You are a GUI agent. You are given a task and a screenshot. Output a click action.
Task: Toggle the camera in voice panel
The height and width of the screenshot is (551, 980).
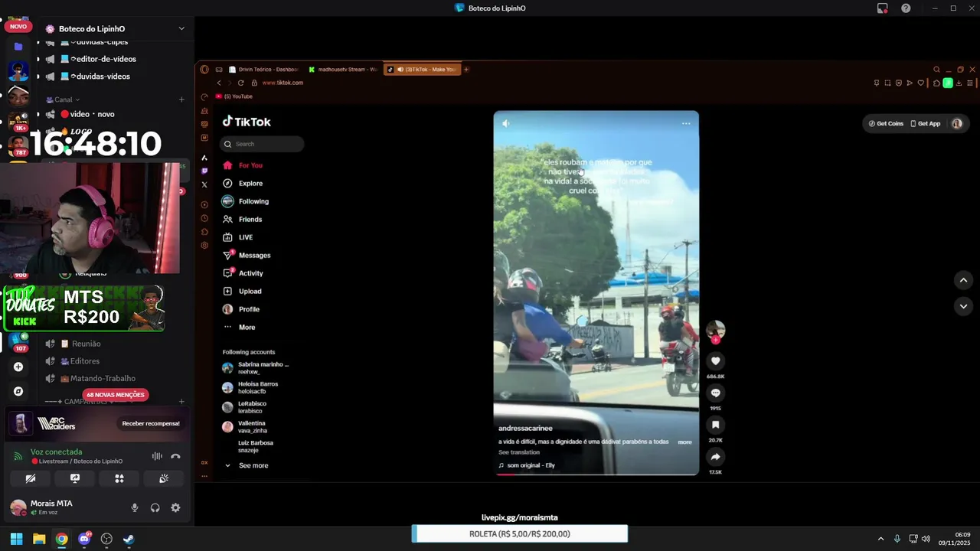[31, 478]
